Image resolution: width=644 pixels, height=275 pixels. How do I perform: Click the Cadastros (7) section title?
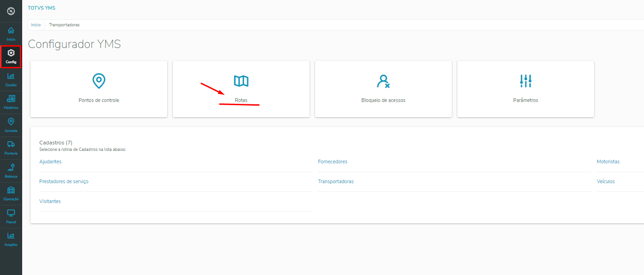click(x=56, y=143)
